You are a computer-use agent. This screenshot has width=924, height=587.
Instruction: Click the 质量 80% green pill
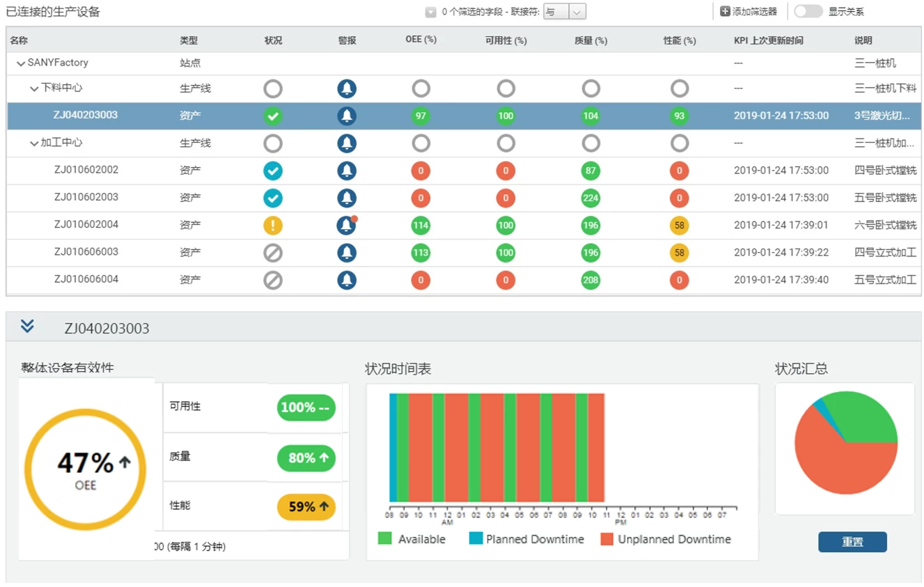pyautogui.click(x=306, y=457)
